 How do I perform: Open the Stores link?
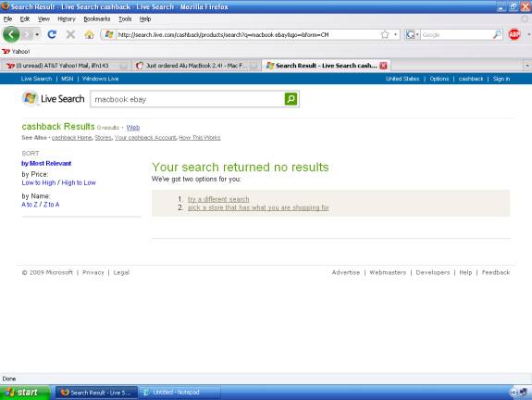pos(103,138)
